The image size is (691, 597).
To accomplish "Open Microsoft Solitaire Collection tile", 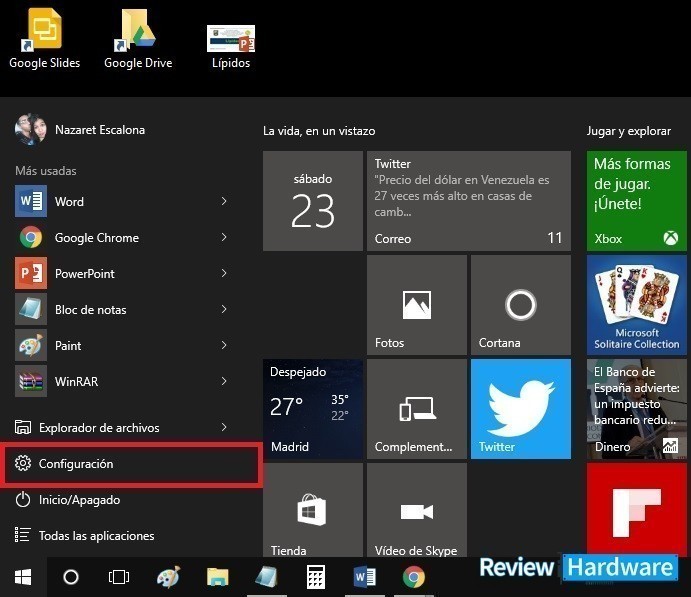I will point(637,305).
